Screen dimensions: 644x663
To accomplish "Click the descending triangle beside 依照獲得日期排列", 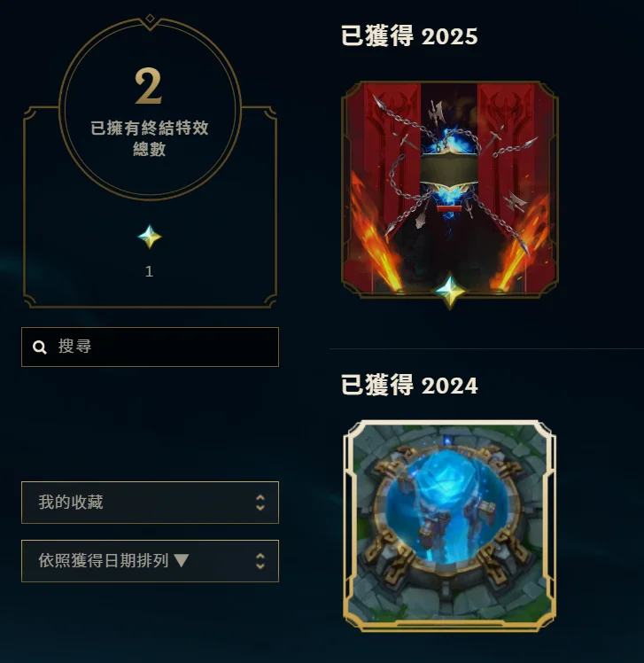I will tap(182, 560).
